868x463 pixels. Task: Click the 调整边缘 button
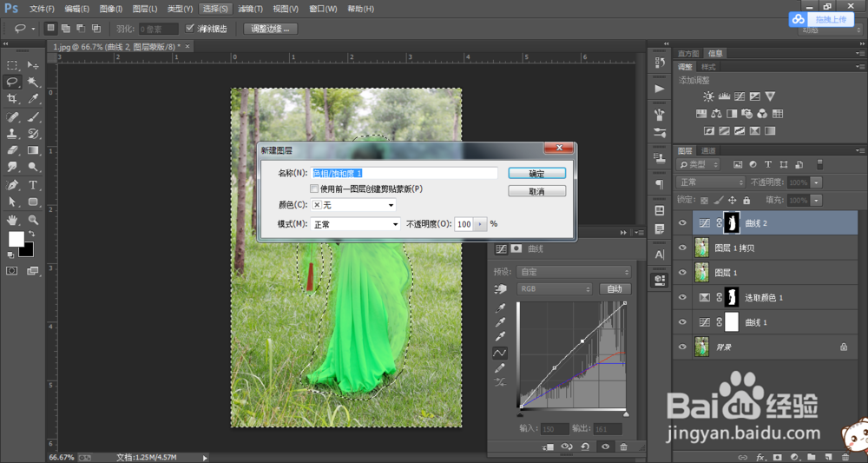tap(271, 29)
